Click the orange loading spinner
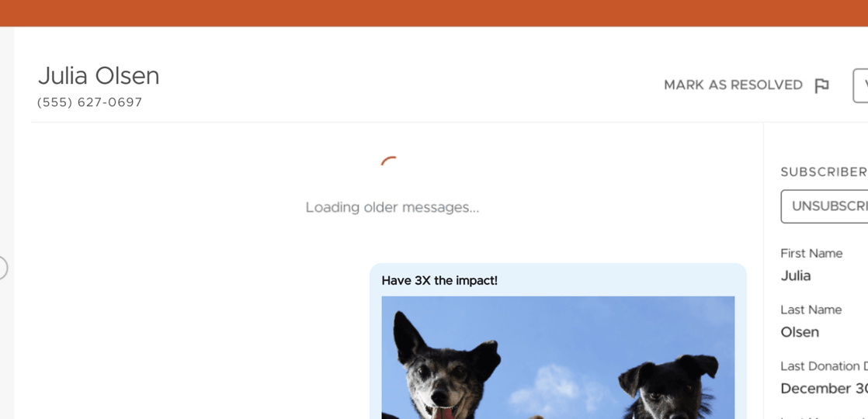868x419 pixels. (390, 162)
